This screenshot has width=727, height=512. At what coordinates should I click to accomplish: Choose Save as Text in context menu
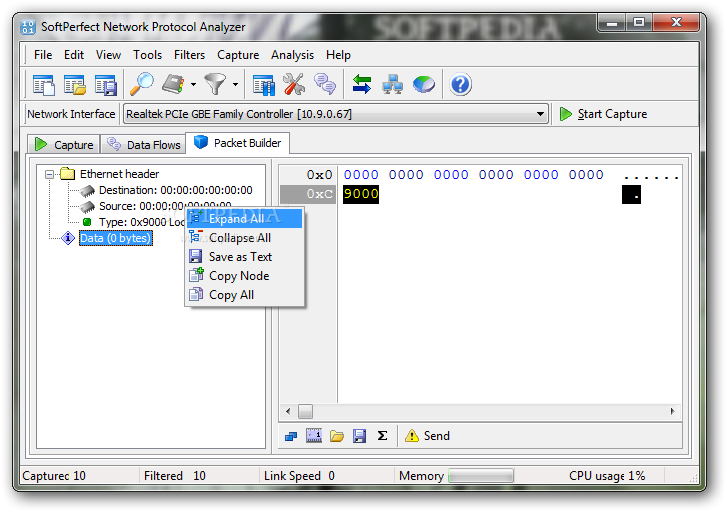244,256
